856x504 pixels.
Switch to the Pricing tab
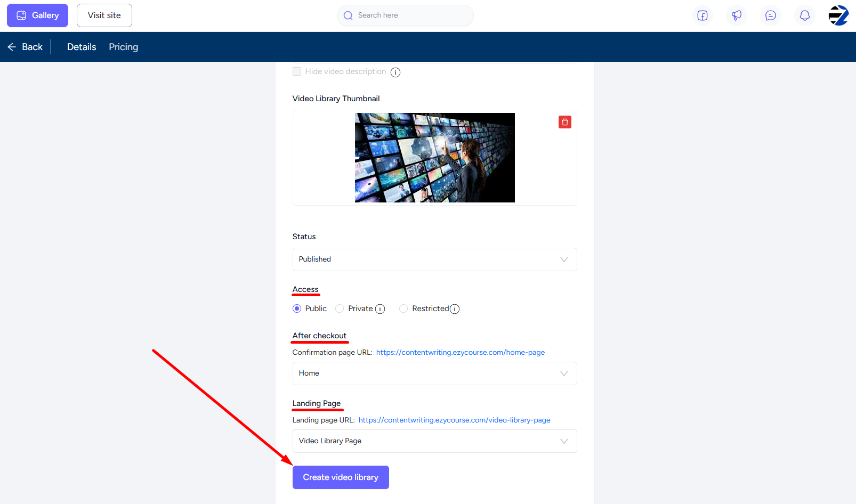(x=124, y=47)
